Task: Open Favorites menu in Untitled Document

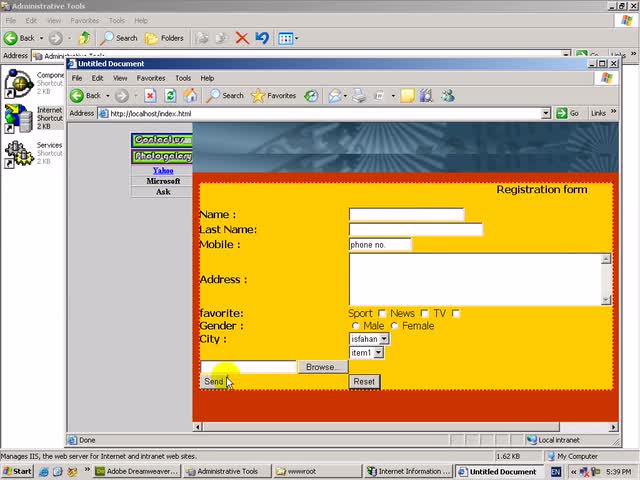Action: 151,78
